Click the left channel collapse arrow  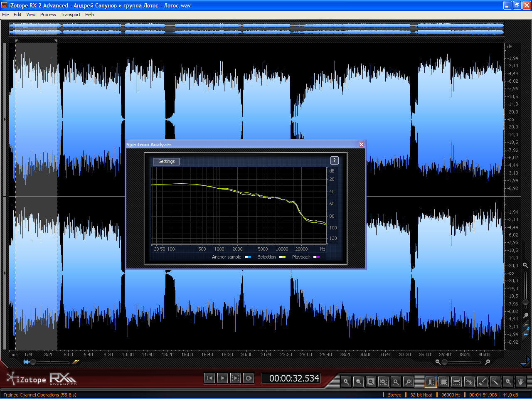point(5,119)
